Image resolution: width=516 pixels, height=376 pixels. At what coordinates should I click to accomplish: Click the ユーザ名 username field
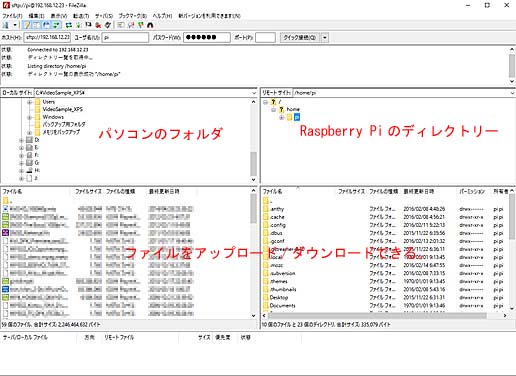(125, 37)
